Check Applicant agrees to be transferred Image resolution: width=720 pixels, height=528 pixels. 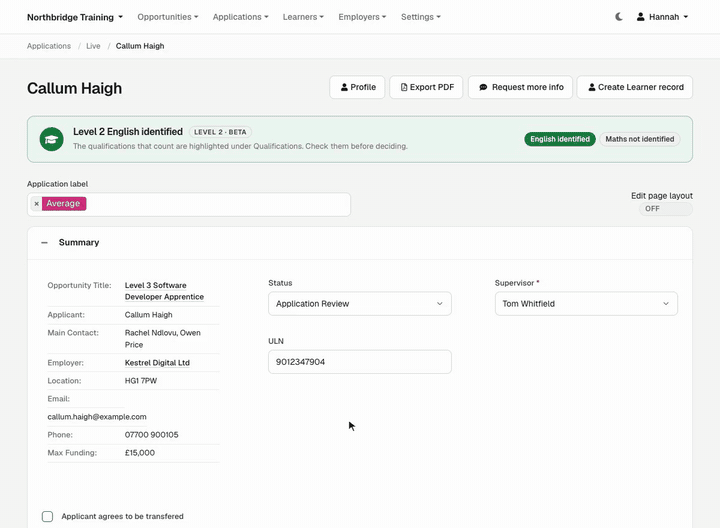(47, 517)
